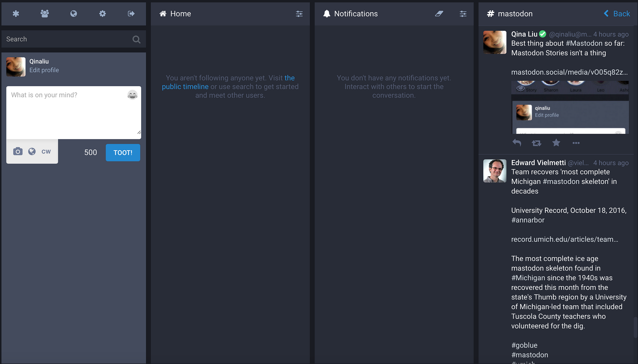Click the logout/exit arrow icon in sidebar
This screenshot has width=638, height=364.
[131, 13]
